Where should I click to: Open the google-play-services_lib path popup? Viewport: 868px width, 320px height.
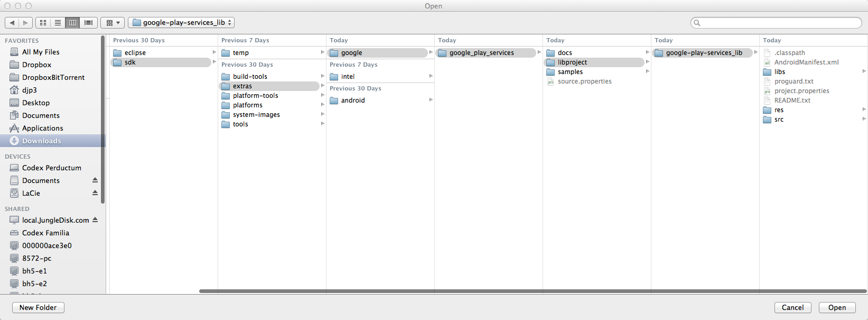(x=181, y=23)
